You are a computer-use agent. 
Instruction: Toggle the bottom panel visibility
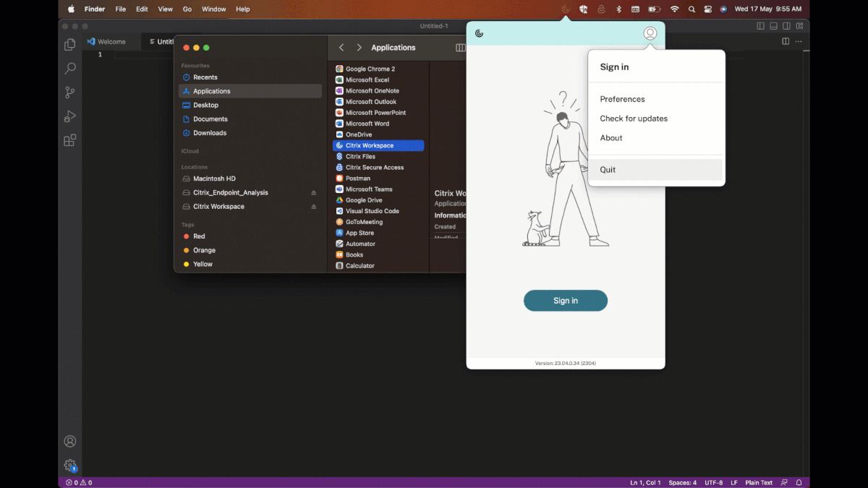(x=773, y=25)
